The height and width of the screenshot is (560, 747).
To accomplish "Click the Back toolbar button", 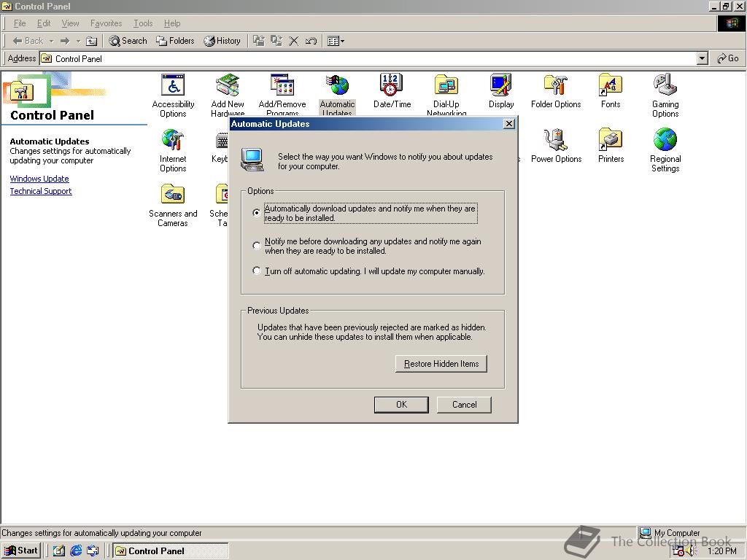I will (x=28, y=41).
